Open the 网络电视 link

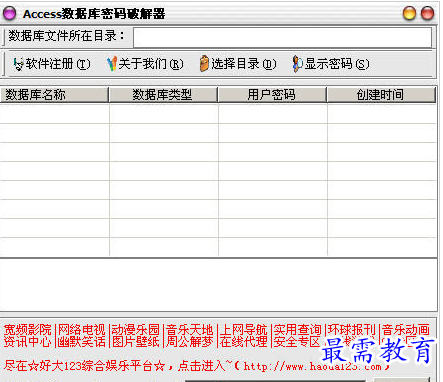82,330
